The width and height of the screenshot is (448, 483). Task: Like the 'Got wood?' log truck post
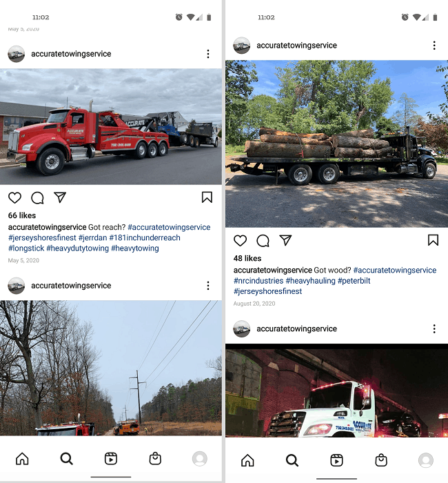240,241
